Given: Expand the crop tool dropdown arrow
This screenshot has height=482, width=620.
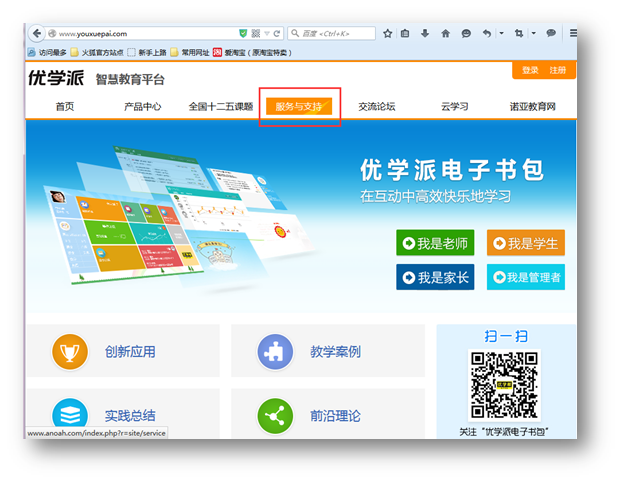Looking at the screenshot, I should 533,33.
